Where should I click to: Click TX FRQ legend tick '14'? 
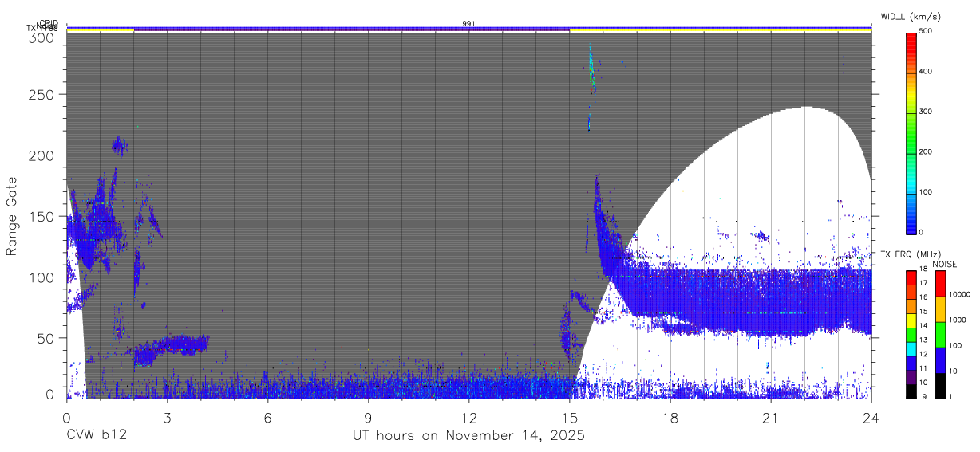(x=923, y=326)
